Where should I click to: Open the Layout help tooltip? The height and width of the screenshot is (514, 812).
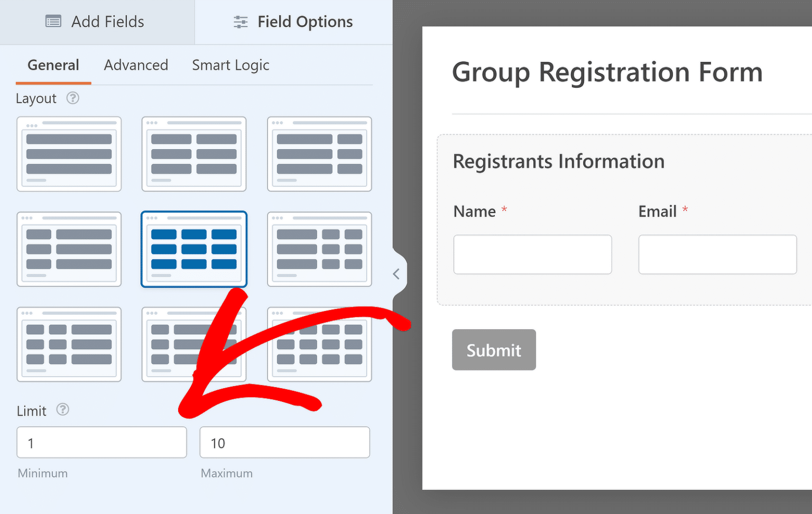point(73,98)
